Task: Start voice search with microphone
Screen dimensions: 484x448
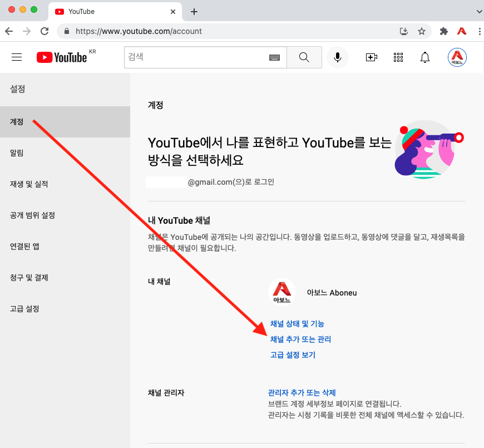Action: click(338, 57)
